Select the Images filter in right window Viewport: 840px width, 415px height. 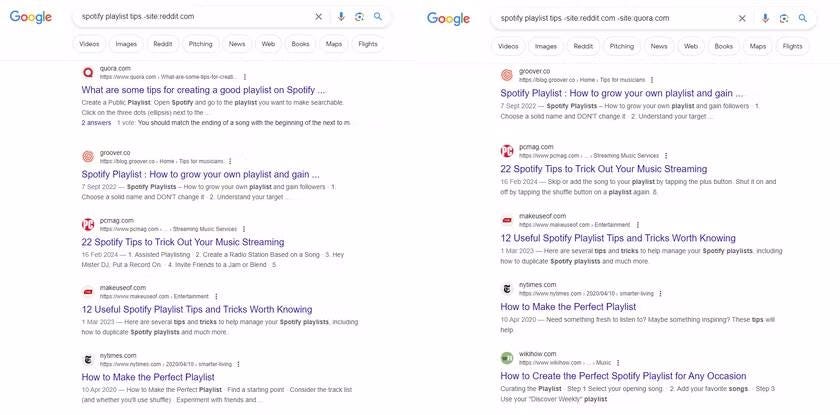pos(545,47)
